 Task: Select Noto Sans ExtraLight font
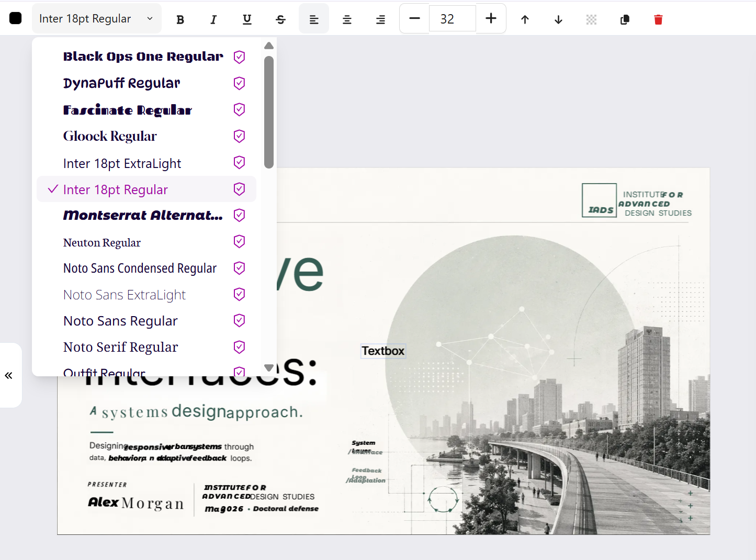(x=146, y=295)
